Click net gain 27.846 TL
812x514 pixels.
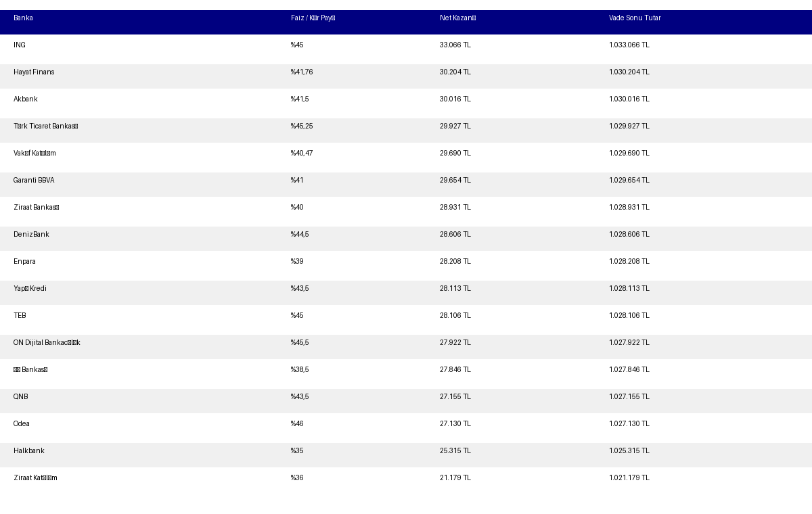tap(455, 370)
